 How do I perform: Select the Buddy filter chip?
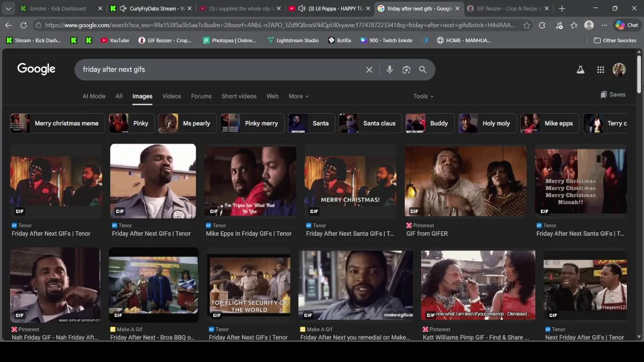(x=430, y=123)
